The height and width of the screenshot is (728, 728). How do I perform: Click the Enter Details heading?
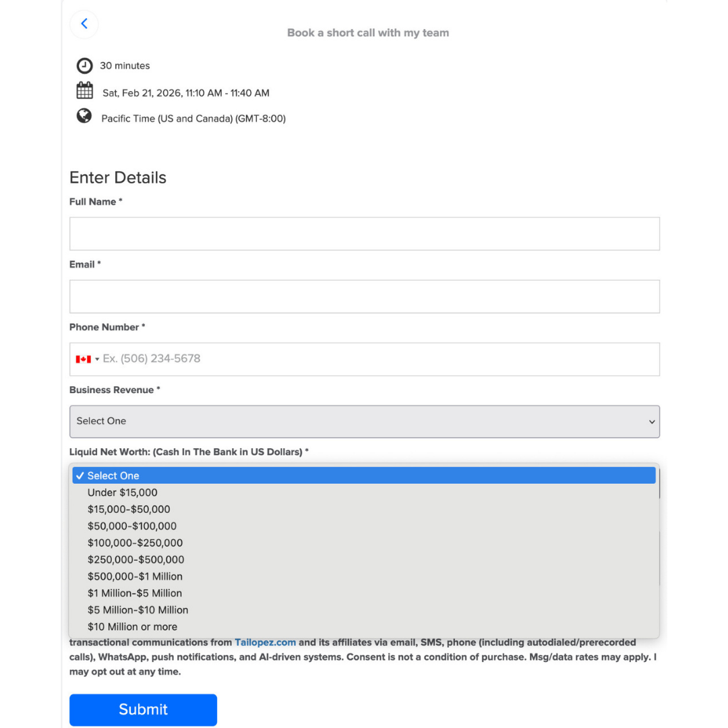(118, 177)
